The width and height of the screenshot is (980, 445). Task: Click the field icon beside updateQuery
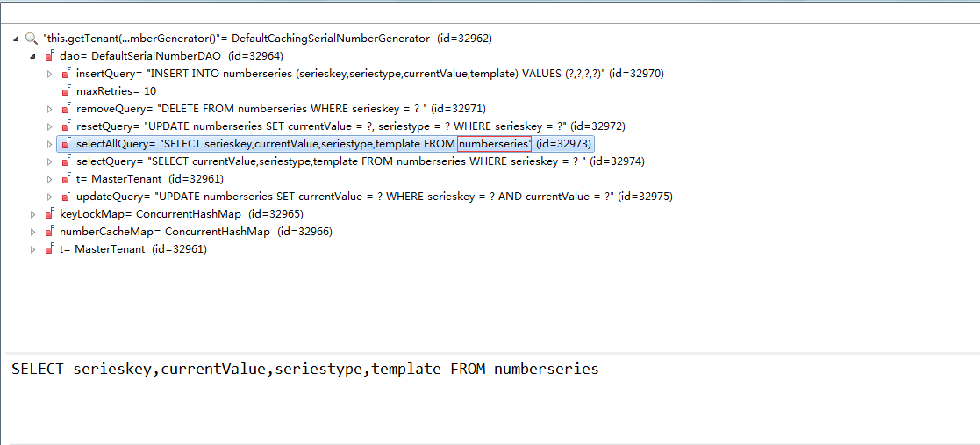tap(67, 196)
